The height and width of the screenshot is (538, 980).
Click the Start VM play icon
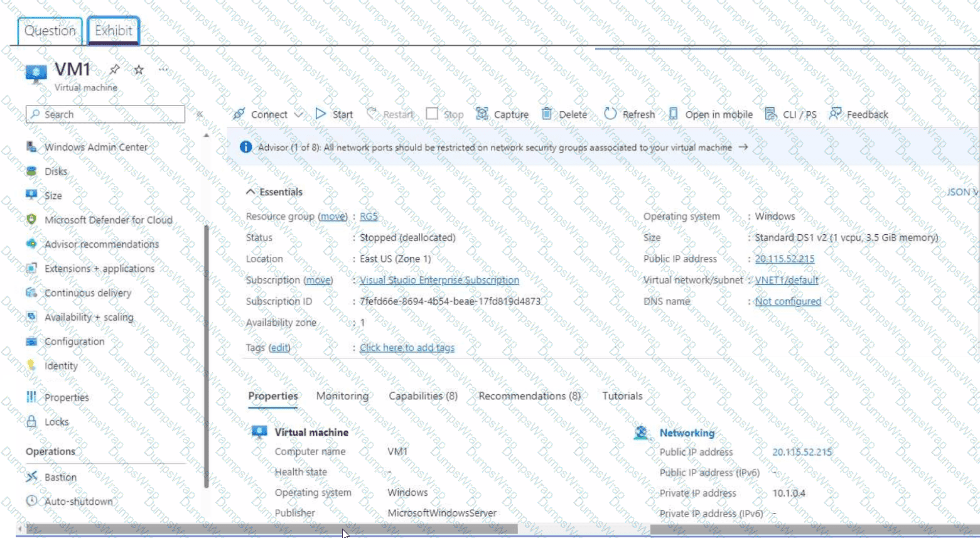point(321,114)
